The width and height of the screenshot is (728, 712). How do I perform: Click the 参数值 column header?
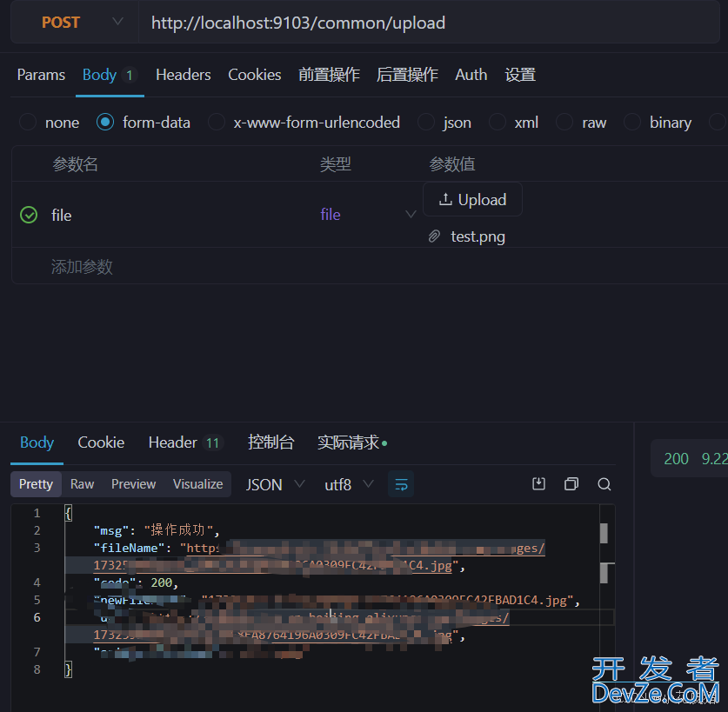pos(451,164)
